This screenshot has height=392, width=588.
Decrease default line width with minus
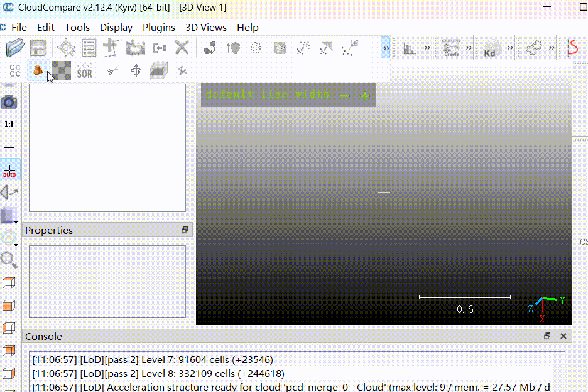[345, 95]
